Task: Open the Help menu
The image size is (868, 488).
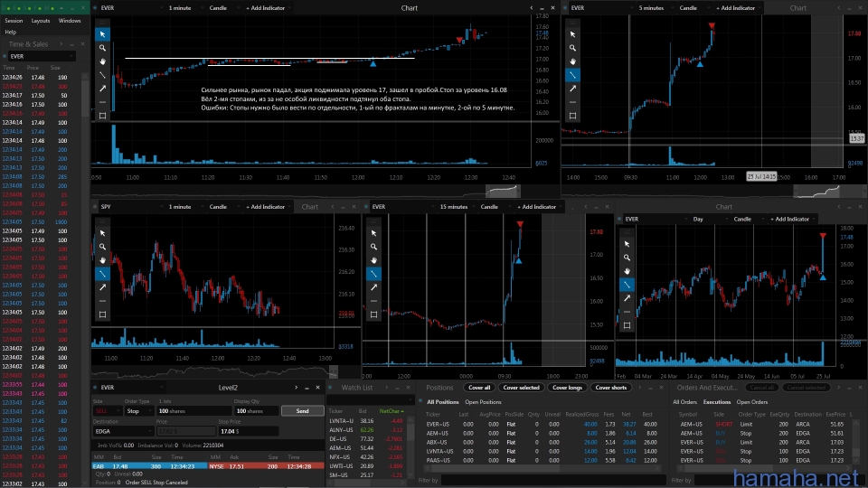Action: coord(11,33)
